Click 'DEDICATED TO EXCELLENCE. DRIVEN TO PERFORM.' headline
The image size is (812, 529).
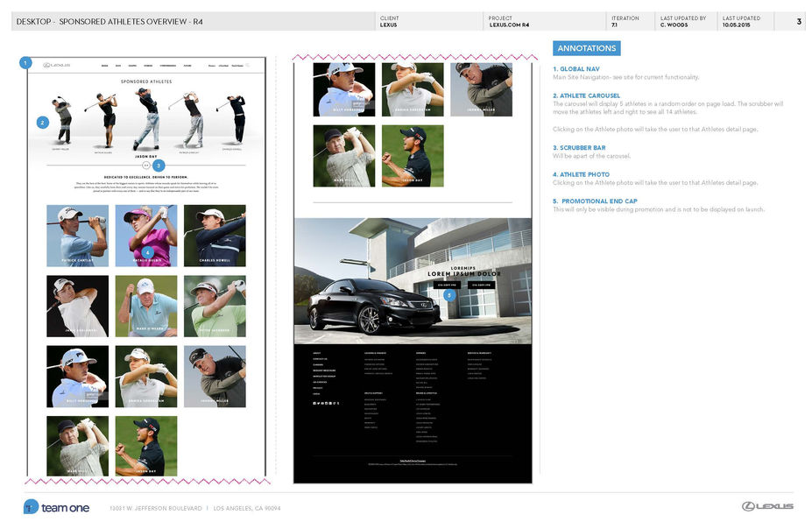coord(146,177)
